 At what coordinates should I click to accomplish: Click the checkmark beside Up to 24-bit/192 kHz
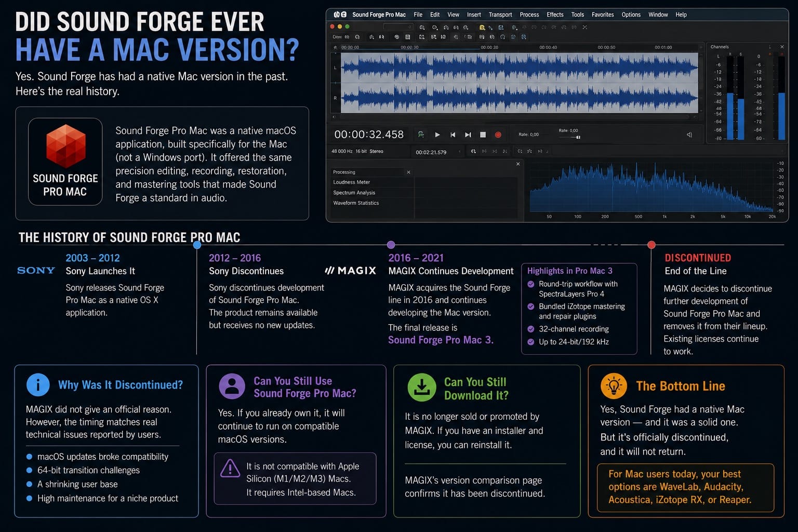tap(531, 342)
